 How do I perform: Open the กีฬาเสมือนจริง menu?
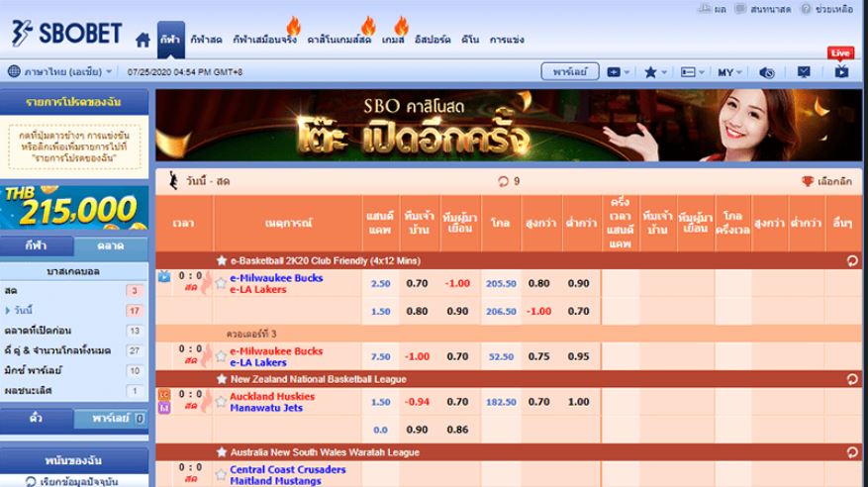coord(264,40)
